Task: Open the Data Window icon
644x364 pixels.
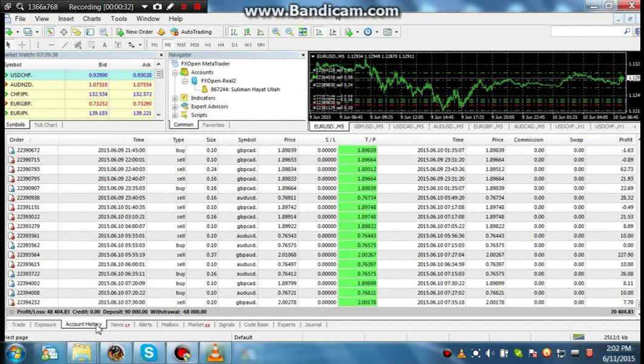Action: click(x=64, y=32)
